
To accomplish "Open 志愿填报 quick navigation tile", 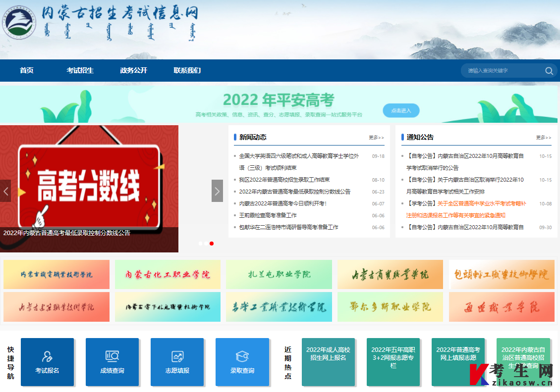I will tap(177, 362).
